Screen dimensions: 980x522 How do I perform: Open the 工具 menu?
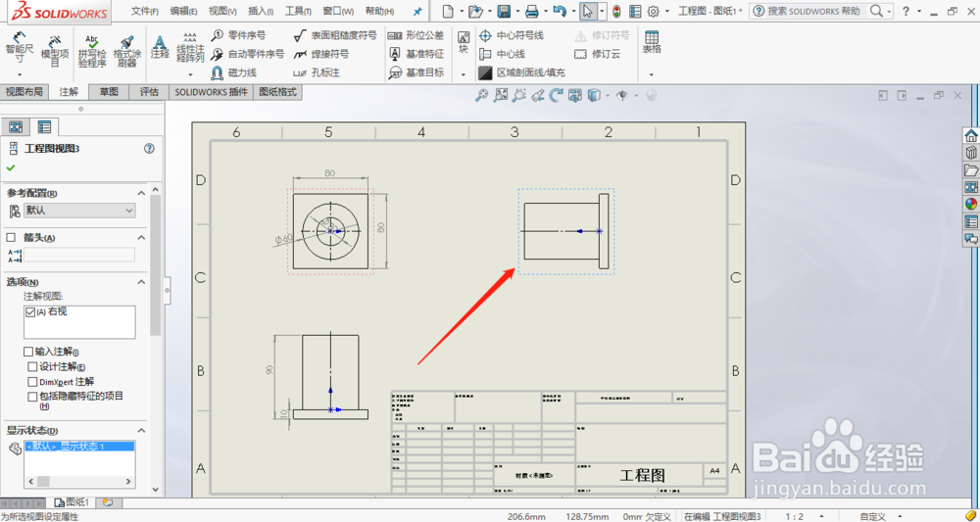[x=298, y=11]
